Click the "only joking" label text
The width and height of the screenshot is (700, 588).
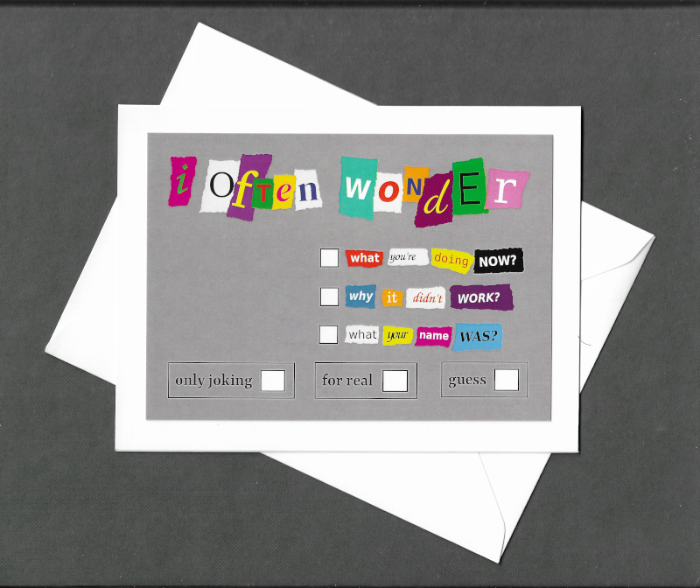(x=213, y=381)
